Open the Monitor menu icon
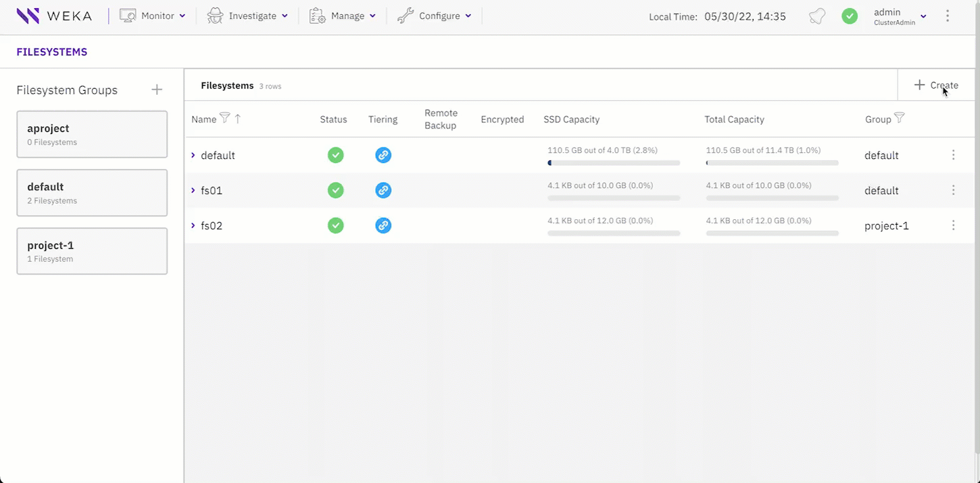 pyautogui.click(x=127, y=15)
